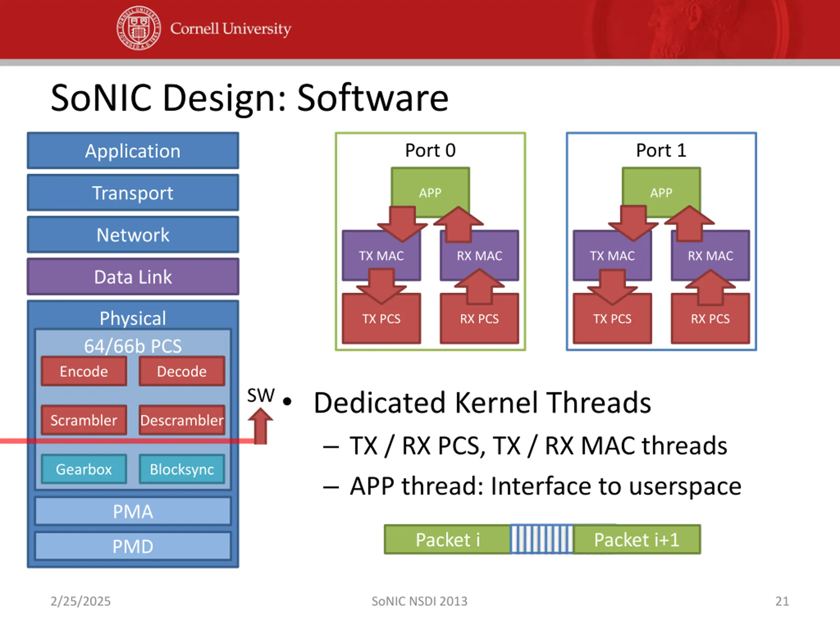Click the 2/25/2025 date footer
840x630 pixels.
click(80, 601)
